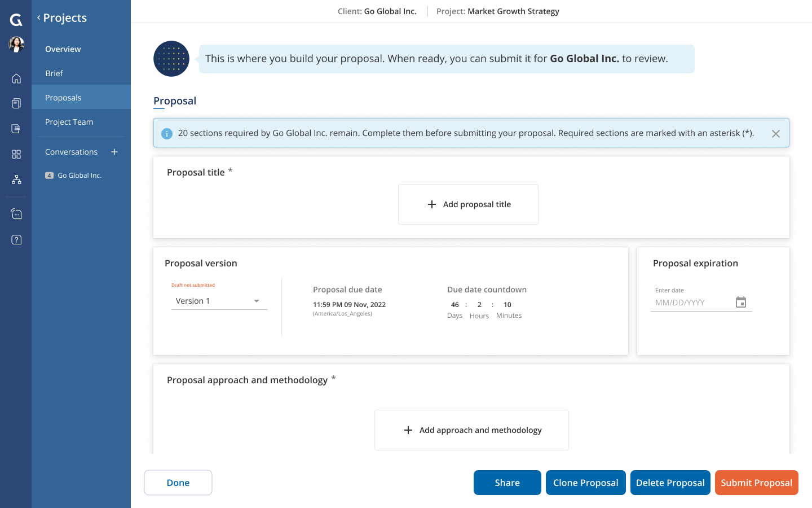Click the G logo at top left
The height and width of the screenshot is (508, 812).
point(16,20)
